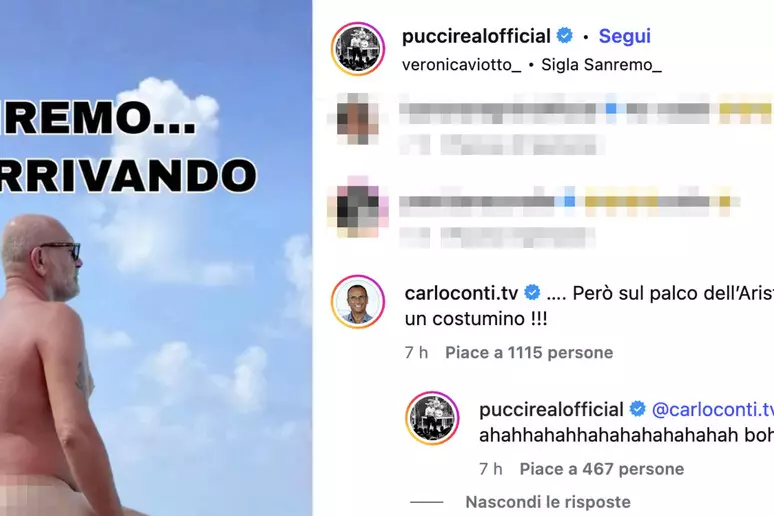Open first blurred commenter's avatar
774x516 pixels.
point(358,118)
